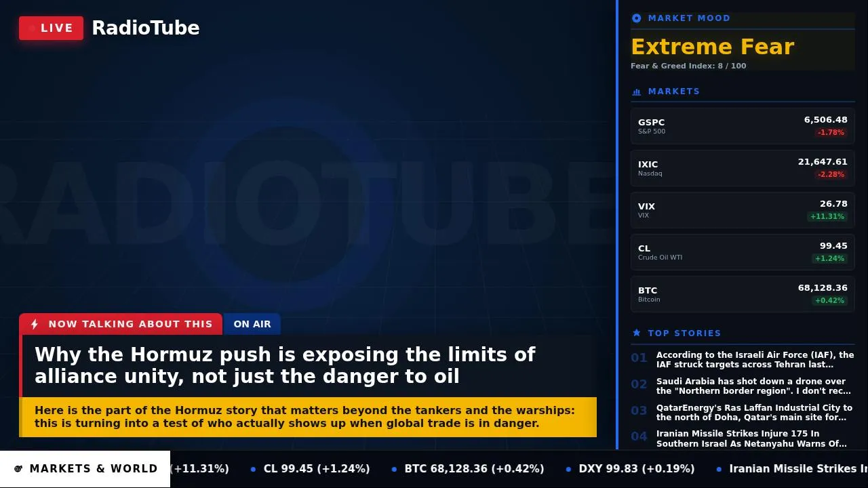Viewport: 868px width, 488px height.
Task: Open story 03 about QatarEnergy's Ras Laffan
Action: click(x=743, y=412)
